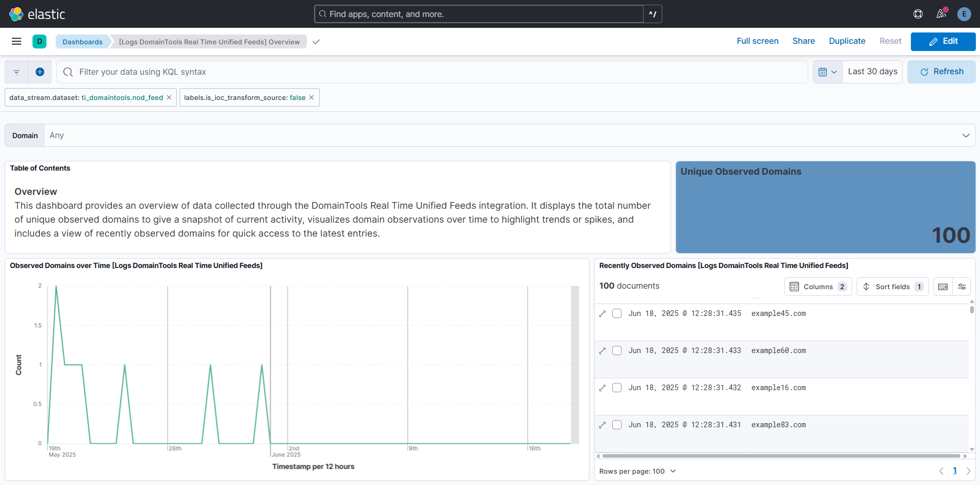980x485 pixels.
Task: Click the vertical scrollbar of documents table
Action: 972,310
